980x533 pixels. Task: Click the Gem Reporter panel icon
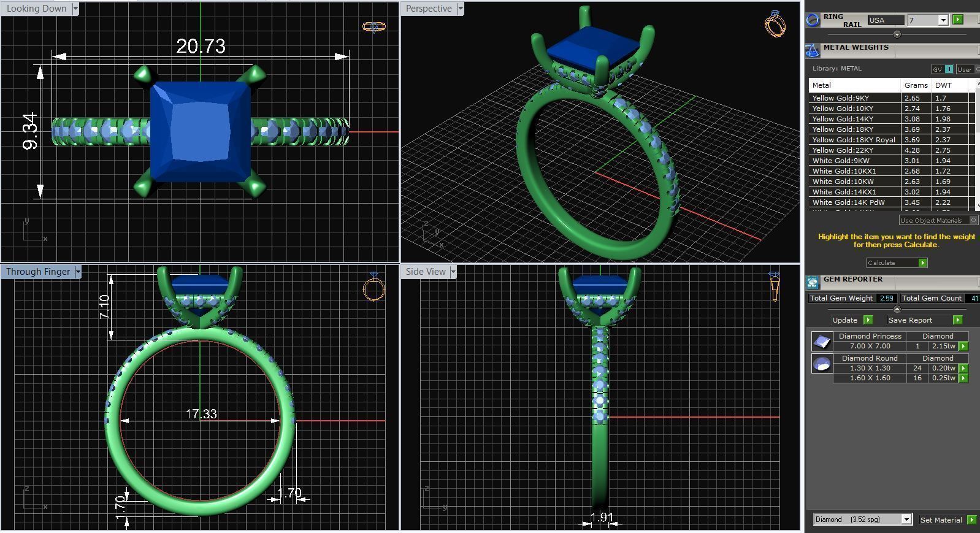[813, 282]
